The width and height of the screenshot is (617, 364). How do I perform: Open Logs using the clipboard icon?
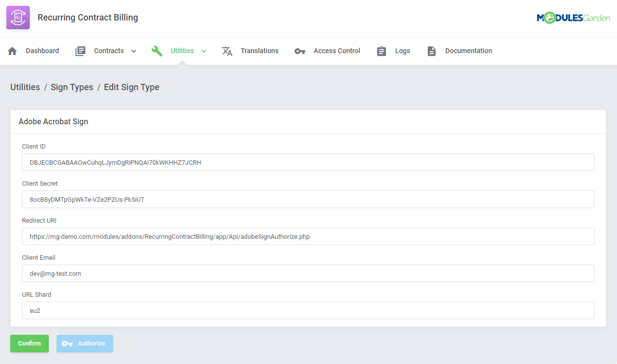coord(381,50)
